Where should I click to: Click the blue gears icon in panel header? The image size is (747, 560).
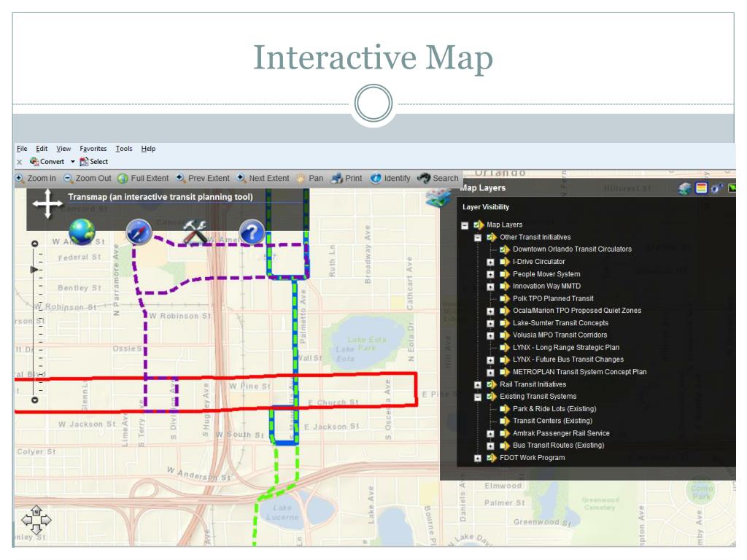tap(716, 189)
